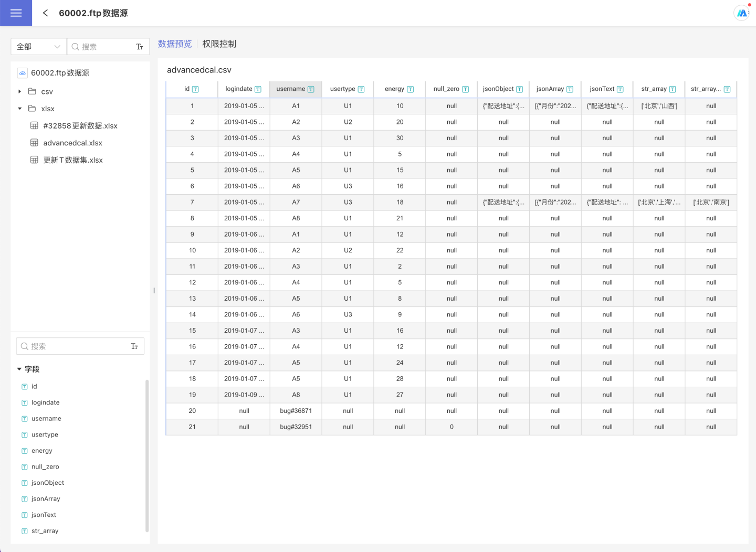Select the 数据预览 tab
The width and height of the screenshot is (756, 552).
[x=175, y=44]
